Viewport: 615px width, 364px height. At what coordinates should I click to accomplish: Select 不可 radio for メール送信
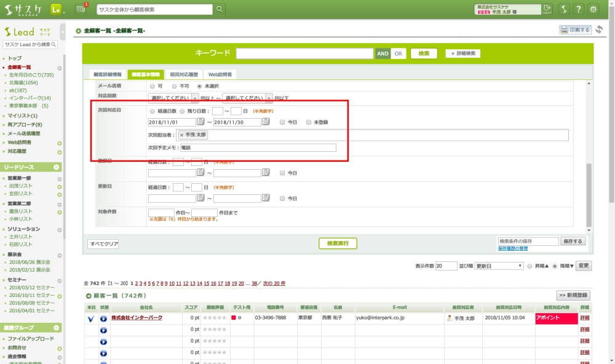pos(175,86)
